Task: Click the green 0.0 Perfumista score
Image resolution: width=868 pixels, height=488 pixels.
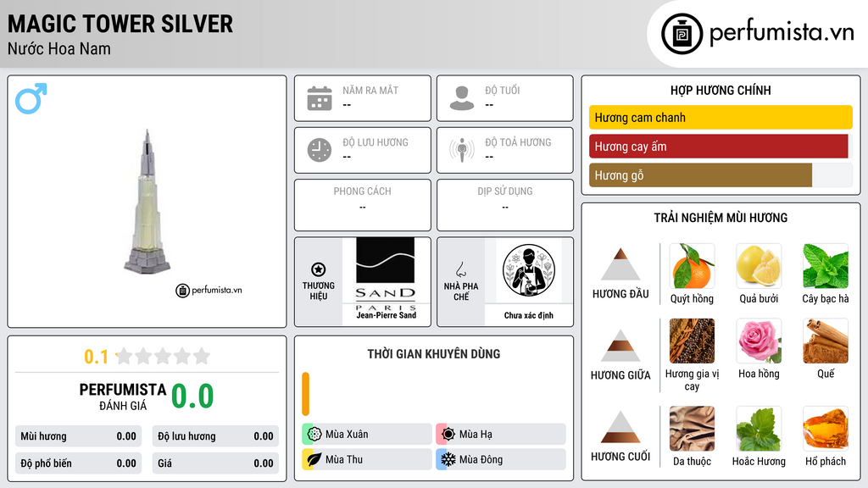Action: (x=192, y=396)
